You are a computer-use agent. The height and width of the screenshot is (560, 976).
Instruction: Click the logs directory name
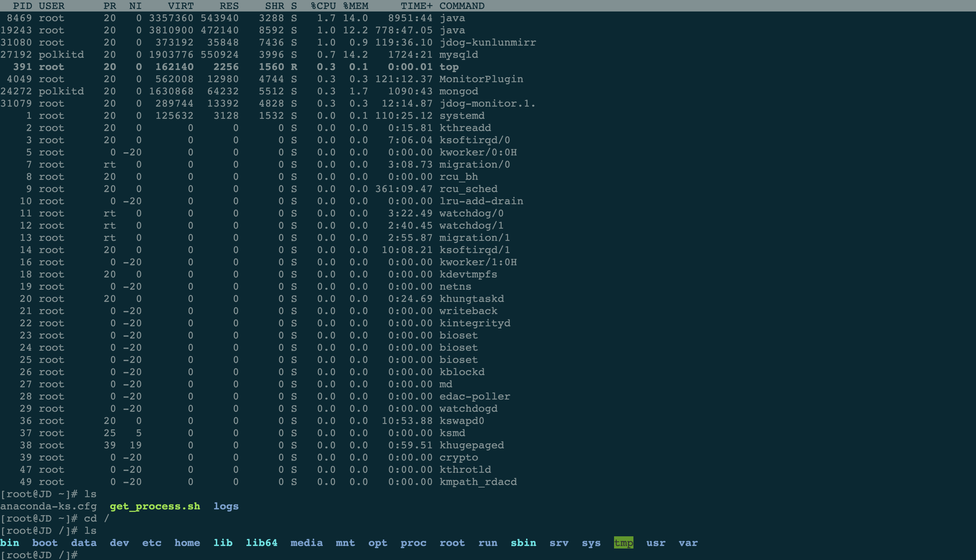pos(226,506)
